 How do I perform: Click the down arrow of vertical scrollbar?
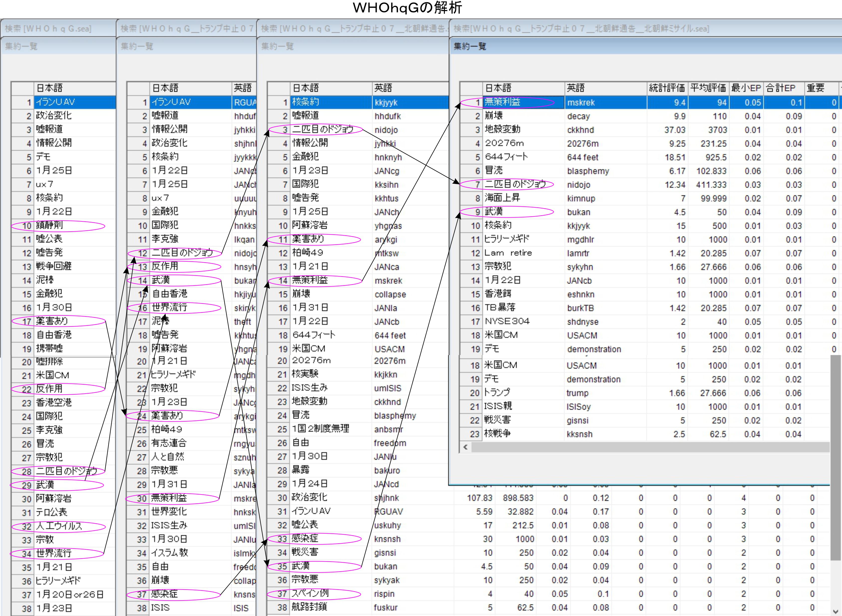pos(835,611)
